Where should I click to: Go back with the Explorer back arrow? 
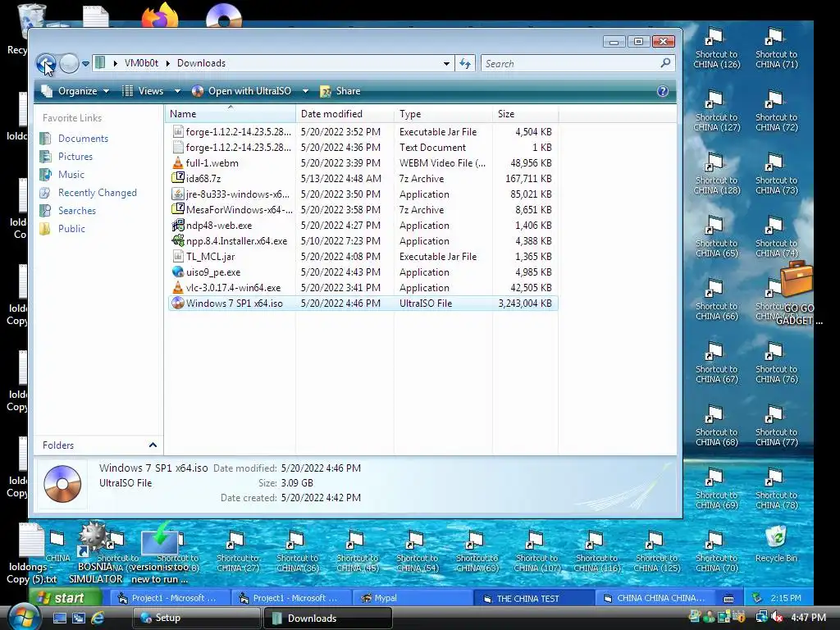46,63
